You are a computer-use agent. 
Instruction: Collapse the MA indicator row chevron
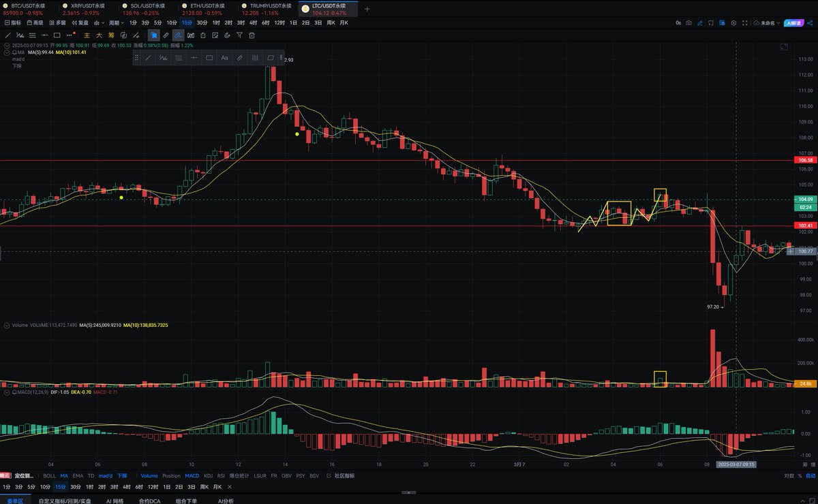click(x=7, y=52)
